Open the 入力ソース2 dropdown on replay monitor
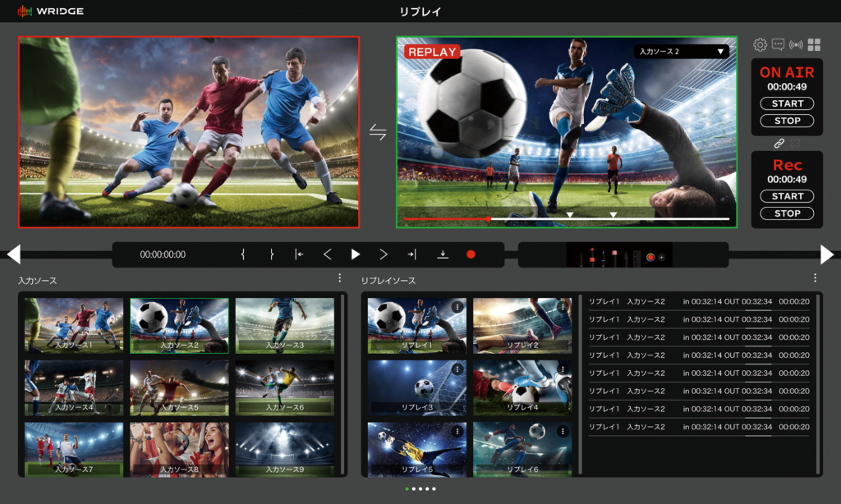This screenshot has width=841, height=504. 681,52
